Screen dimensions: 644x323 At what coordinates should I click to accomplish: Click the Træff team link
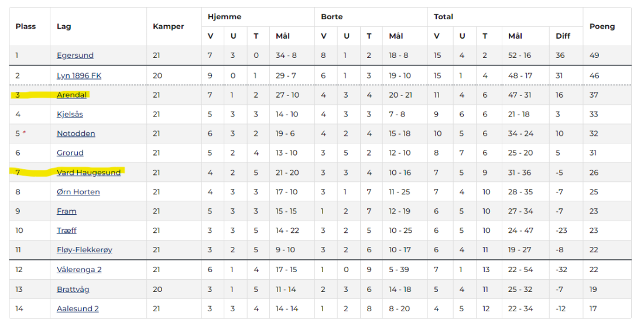pyautogui.click(x=67, y=231)
